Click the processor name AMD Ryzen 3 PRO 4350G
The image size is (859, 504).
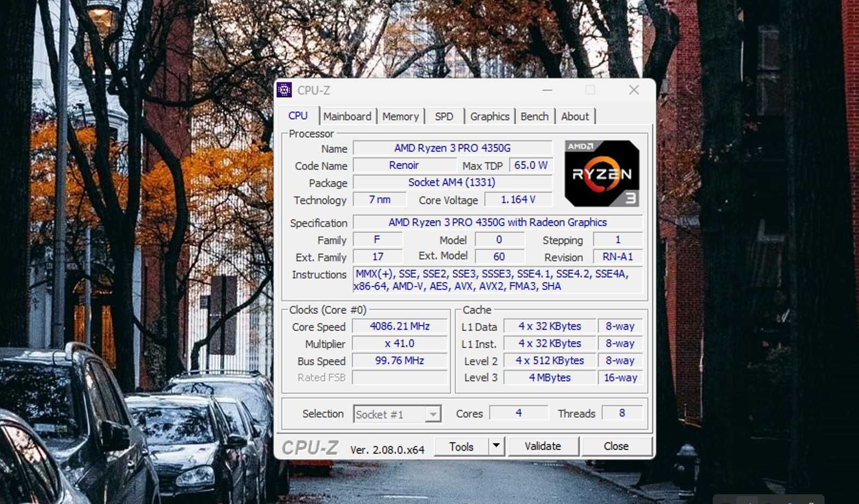452,148
